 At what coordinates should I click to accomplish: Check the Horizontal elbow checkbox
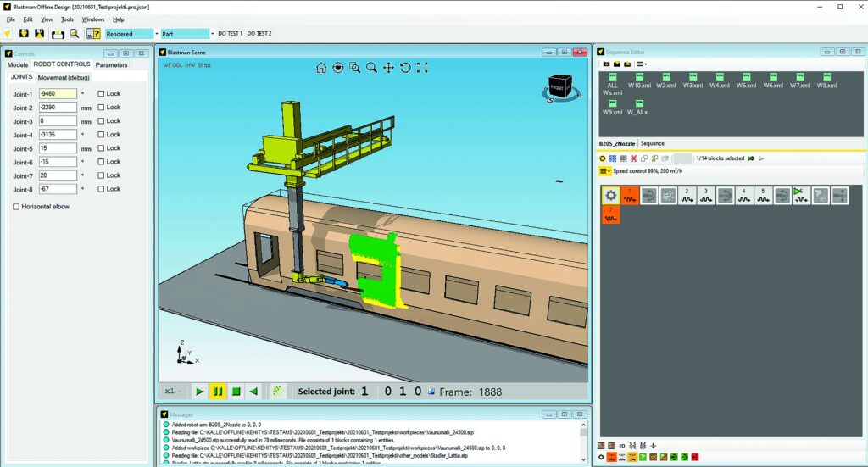[16, 207]
